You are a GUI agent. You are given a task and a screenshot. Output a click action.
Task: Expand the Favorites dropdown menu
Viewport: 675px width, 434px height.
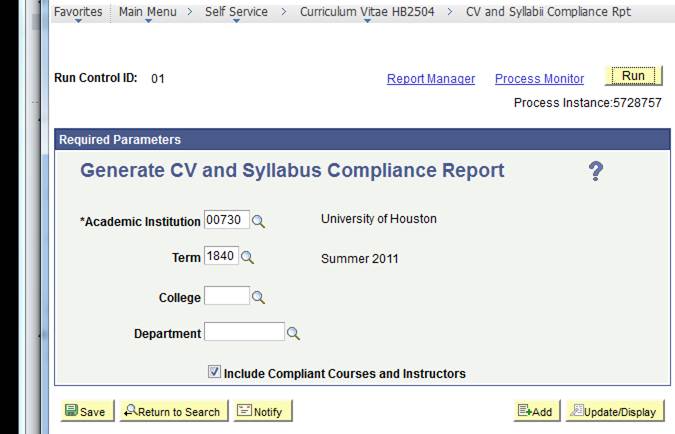pyautogui.click(x=77, y=12)
